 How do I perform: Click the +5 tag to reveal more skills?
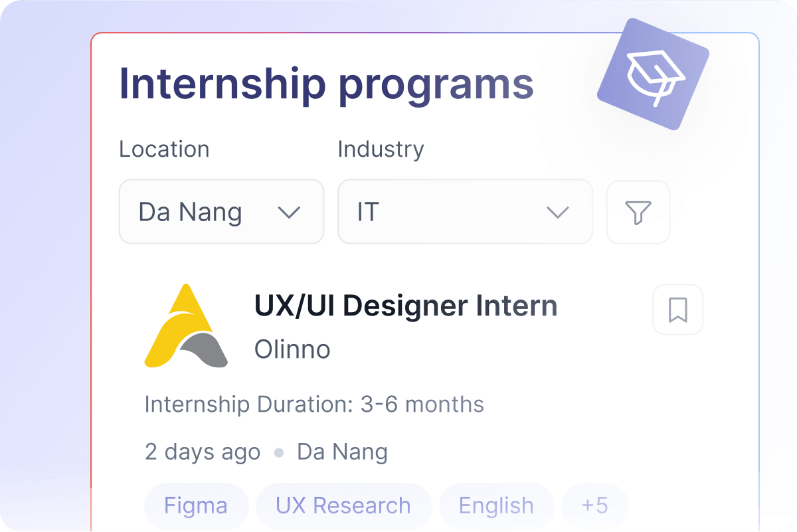click(594, 505)
